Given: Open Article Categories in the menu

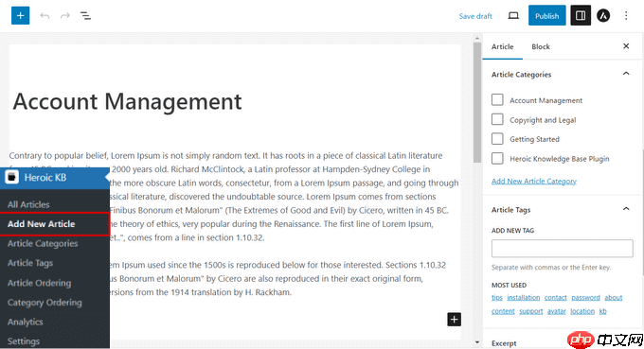Looking at the screenshot, I should pos(43,243).
